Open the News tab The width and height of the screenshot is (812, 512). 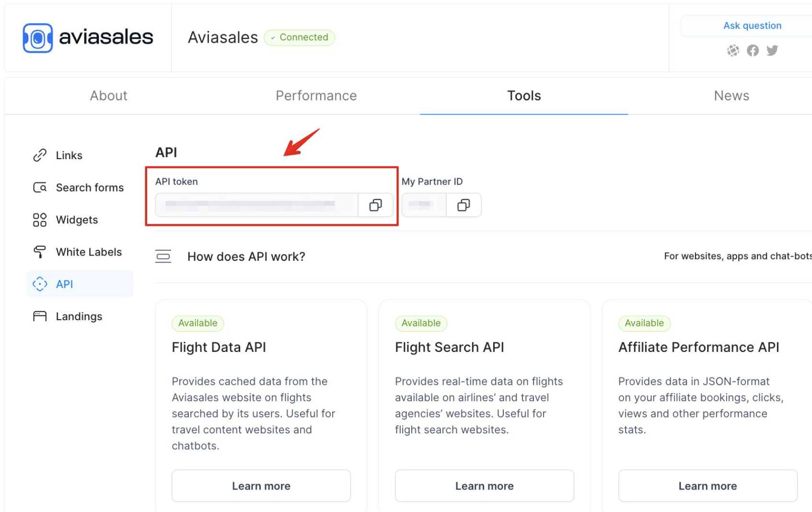tap(731, 96)
